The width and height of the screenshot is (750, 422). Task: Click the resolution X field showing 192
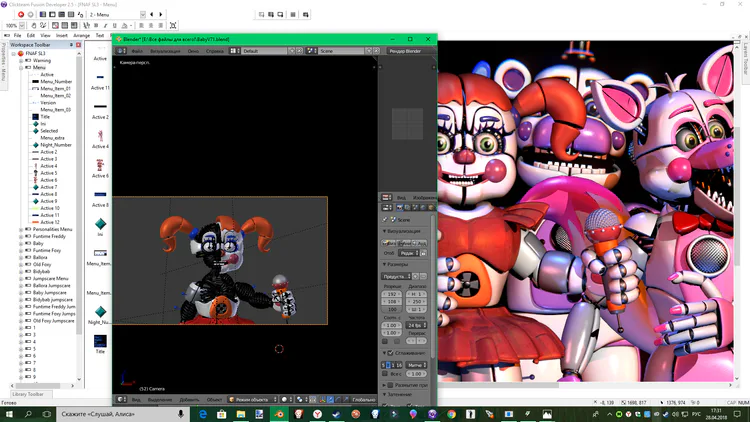[392, 294]
